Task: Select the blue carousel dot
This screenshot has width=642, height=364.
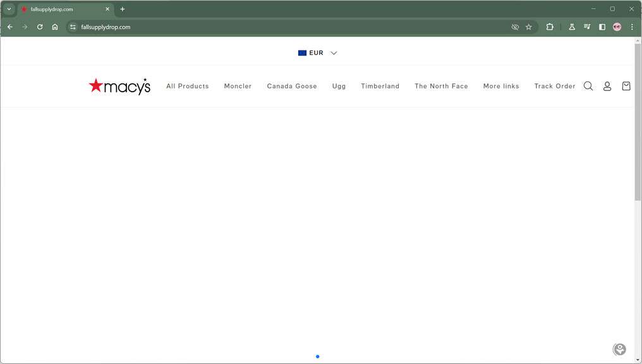Action: [x=318, y=356]
